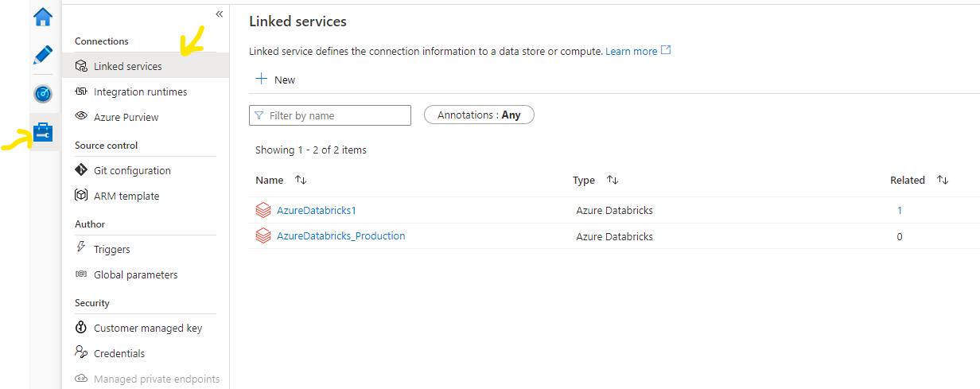This screenshot has width=980, height=389.
Task: Click the Author section label
Action: click(90, 224)
